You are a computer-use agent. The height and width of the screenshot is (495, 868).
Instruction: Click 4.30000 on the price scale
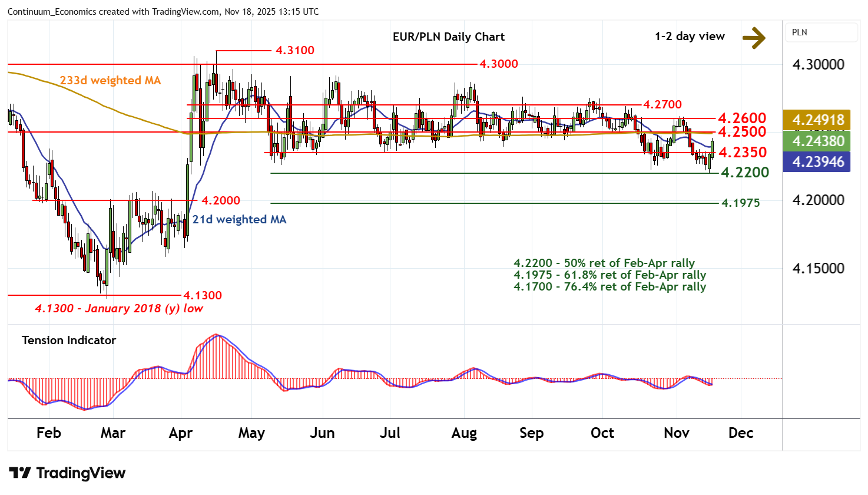[x=818, y=65]
